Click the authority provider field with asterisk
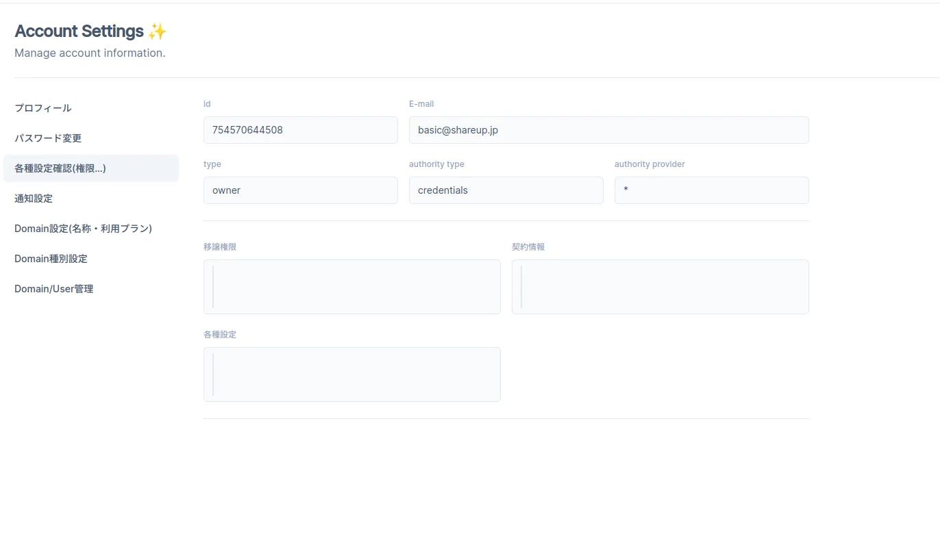This screenshot has width=940, height=560. pos(712,190)
